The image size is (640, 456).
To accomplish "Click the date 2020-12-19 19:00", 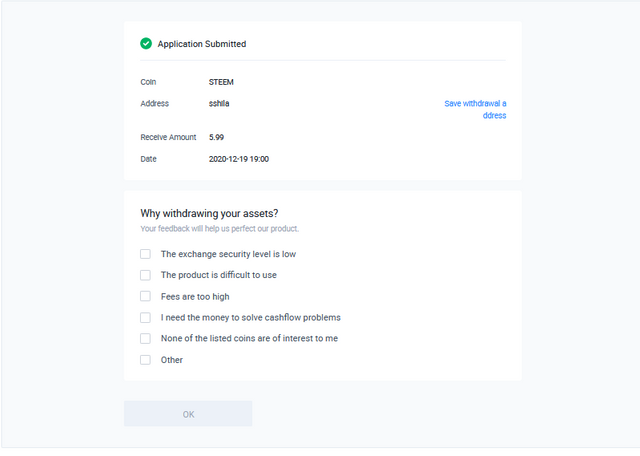I will tap(239, 159).
